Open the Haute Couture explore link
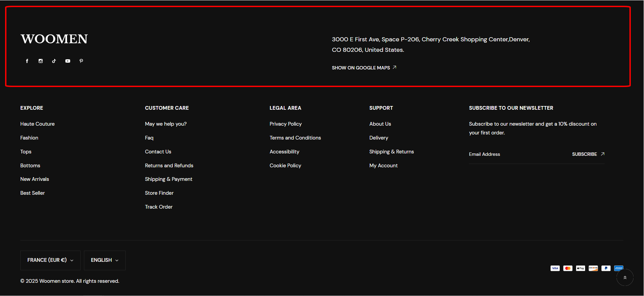644x296 pixels. [x=37, y=124]
